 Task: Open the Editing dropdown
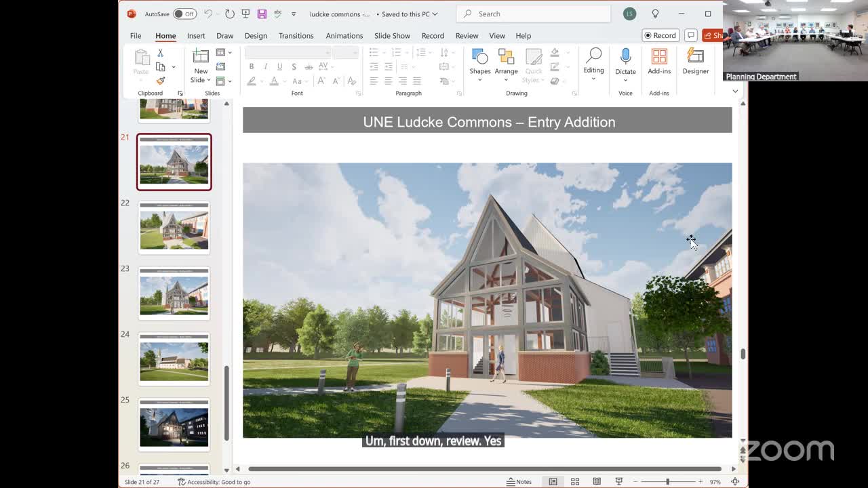(593, 65)
